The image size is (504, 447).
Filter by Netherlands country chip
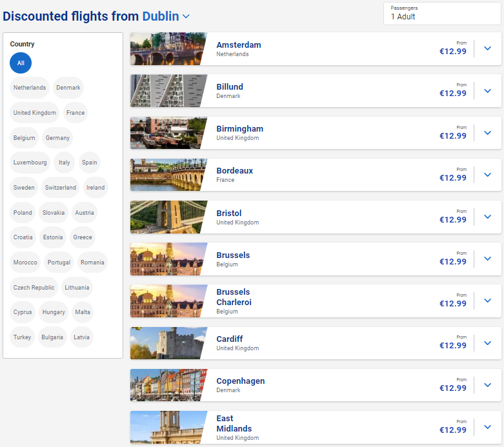point(30,88)
